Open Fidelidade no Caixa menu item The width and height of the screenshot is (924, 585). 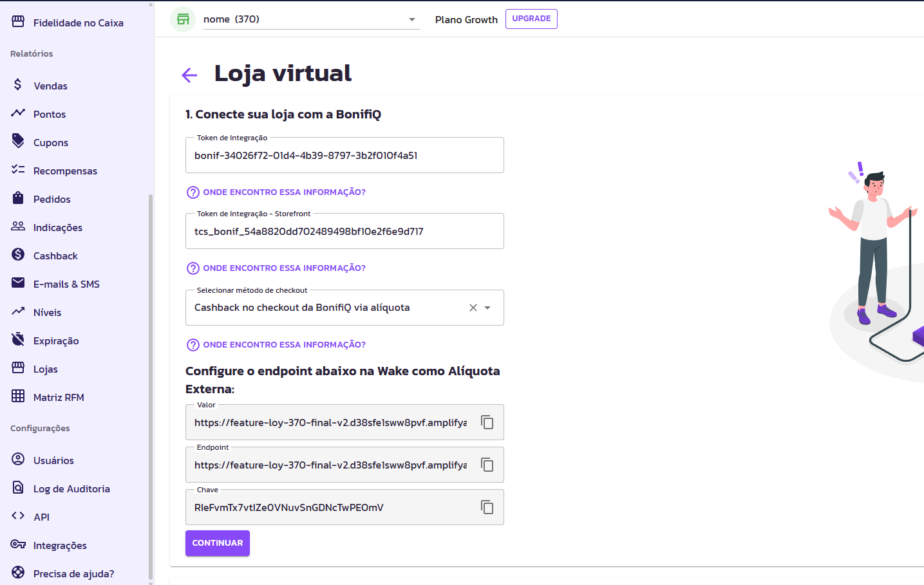pos(79,23)
